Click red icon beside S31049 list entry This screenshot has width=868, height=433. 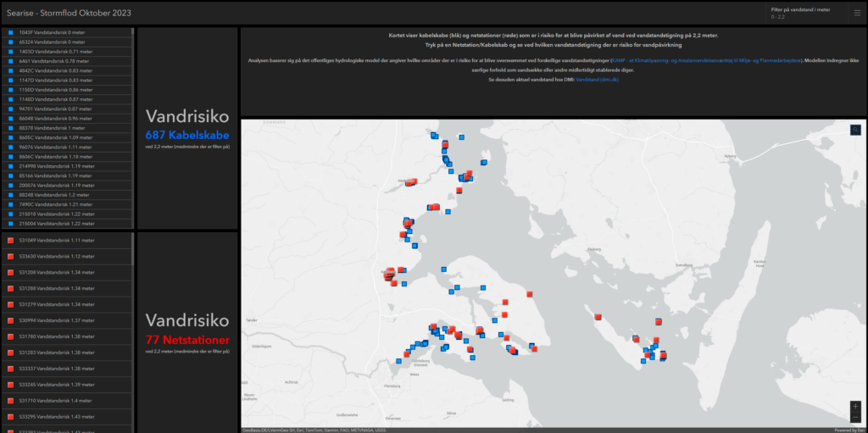[x=10, y=241]
